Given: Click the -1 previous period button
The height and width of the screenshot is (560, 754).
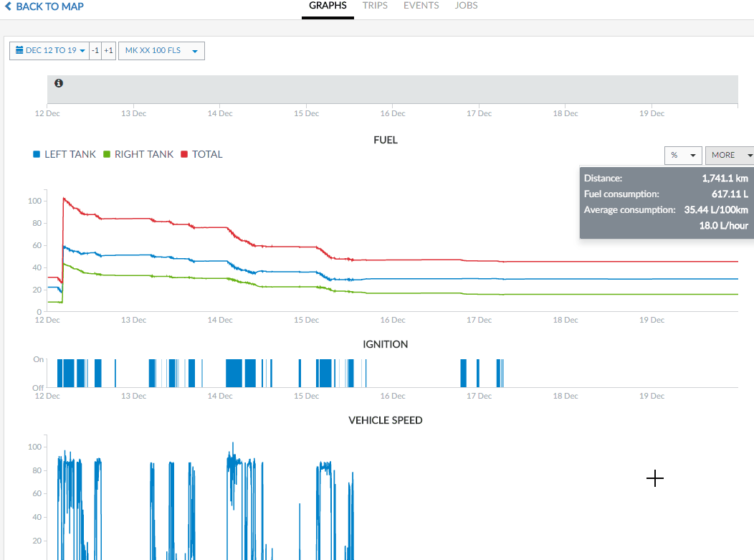Looking at the screenshot, I should coord(95,51).
